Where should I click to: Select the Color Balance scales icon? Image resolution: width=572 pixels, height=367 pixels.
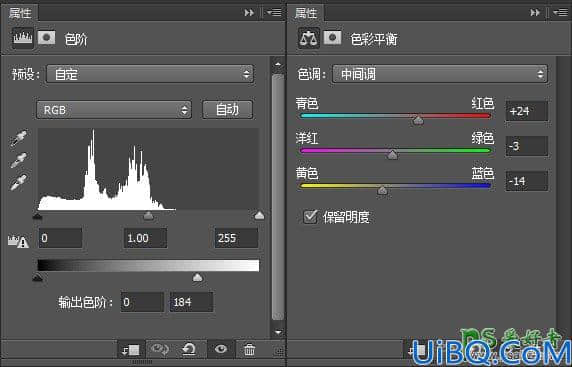309,38
